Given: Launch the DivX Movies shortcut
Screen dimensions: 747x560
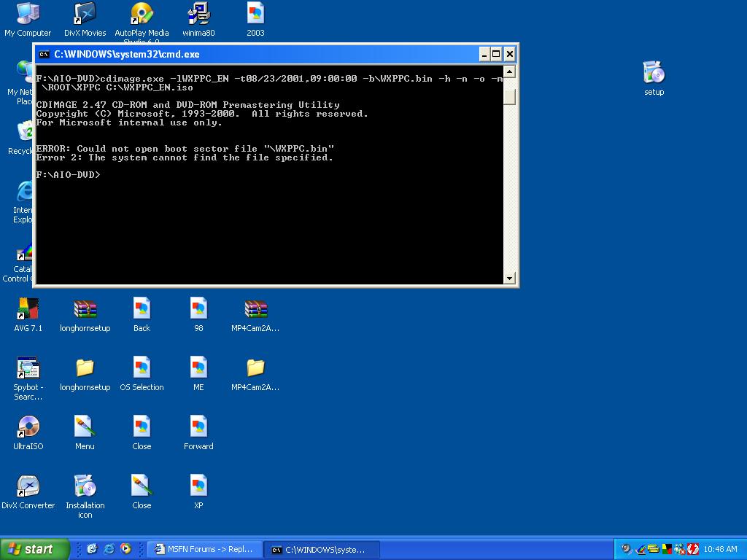Looking at the screenshot, I should [85, 20].
